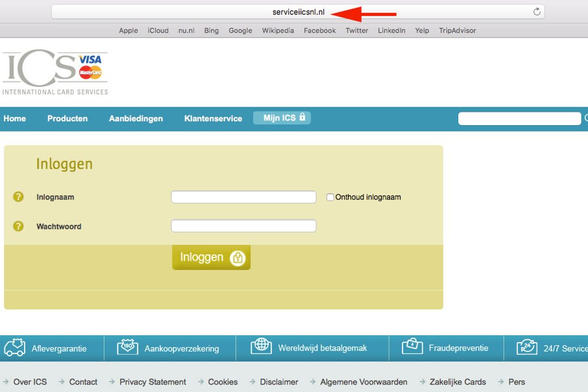This screenshot has height=392, width=588.
Task: Click the Wachtwoord password field
Action: (243, 226)
